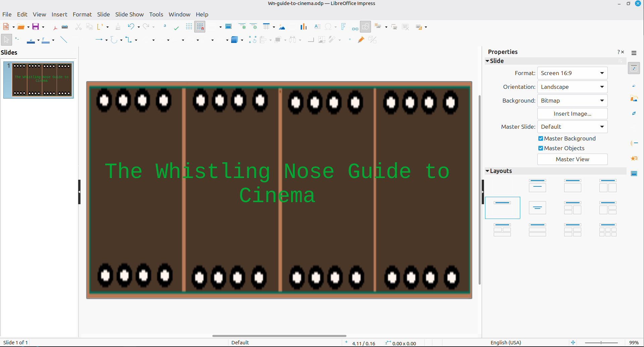Open the Format dropdown showing Screen 16:9
Viewport: 644px width, 347px height.
point(572,73)
